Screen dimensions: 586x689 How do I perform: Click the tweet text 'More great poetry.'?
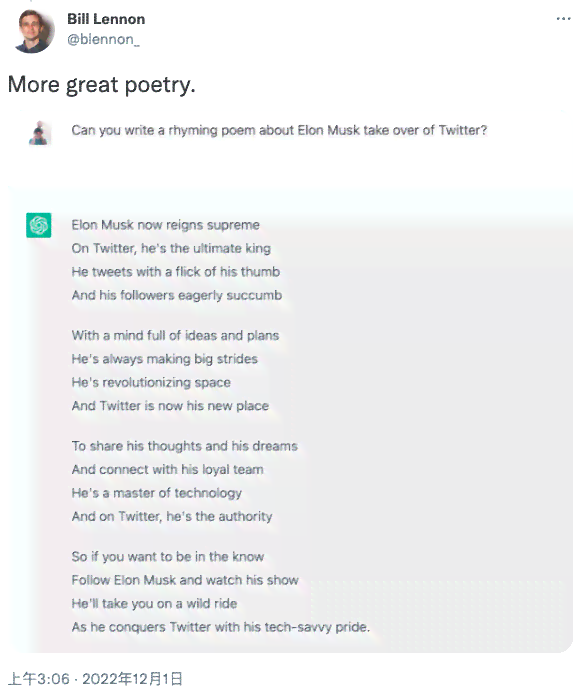point(101,84)
